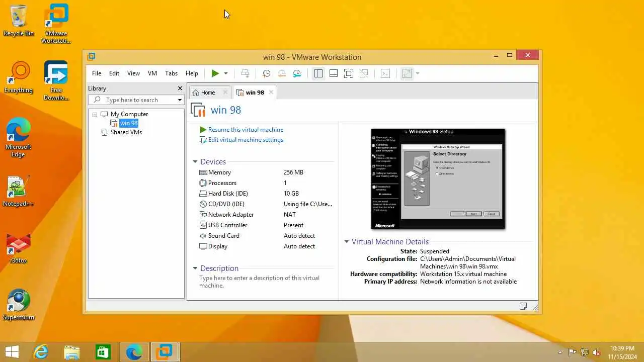This screenshot has width=644, height=362.
Task: Toggle the library sidebar view icon
Action: pos(318,73)
